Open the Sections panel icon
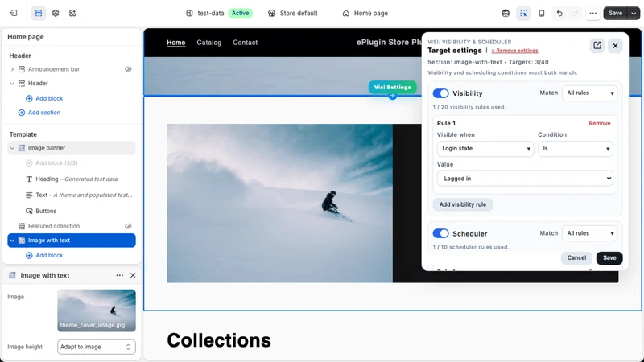The width and height of the screenshot is (644, 362). pos(38,13)
